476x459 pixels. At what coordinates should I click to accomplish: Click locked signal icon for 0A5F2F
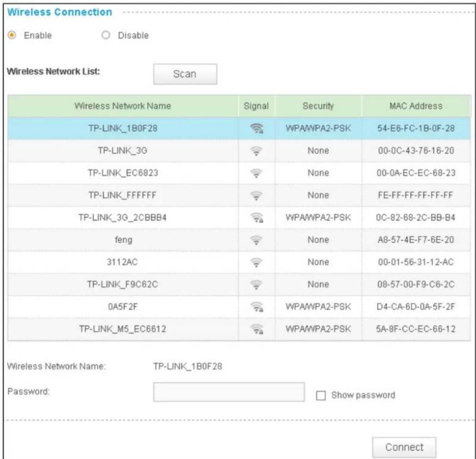[x=257, y=307]
